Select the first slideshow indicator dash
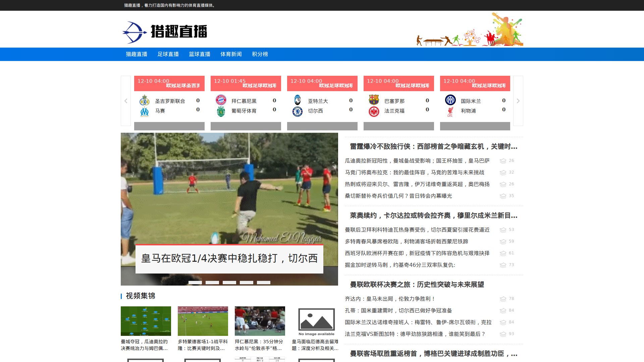This screenshot has height=362, width=644. (x=195, y=283)
